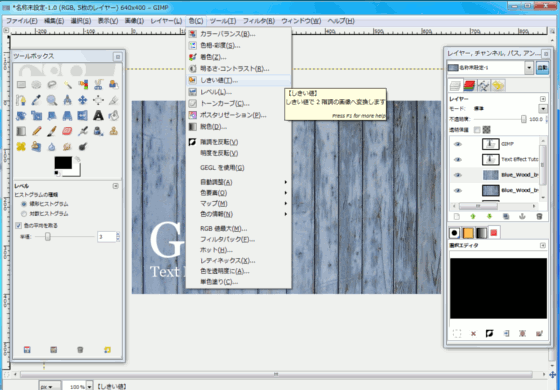Select the Free Select lasso tool
Viewport: 560px width, 390px height.
(x=52, y=85)
